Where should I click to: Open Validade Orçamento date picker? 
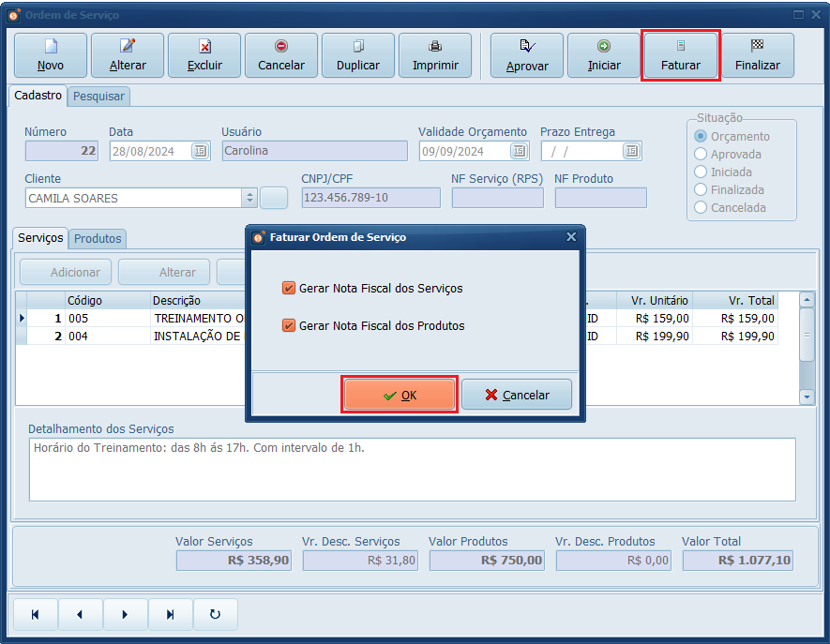coord(519,151)
